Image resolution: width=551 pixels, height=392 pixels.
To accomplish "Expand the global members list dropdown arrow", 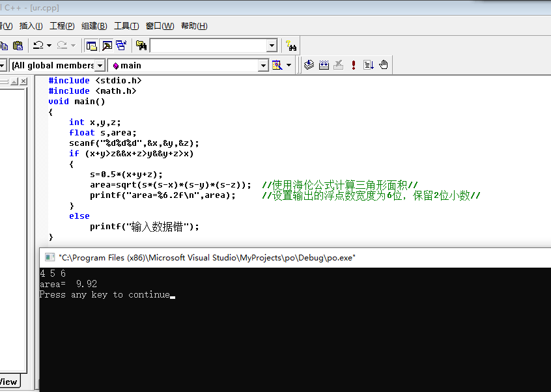I will (100, 65).
